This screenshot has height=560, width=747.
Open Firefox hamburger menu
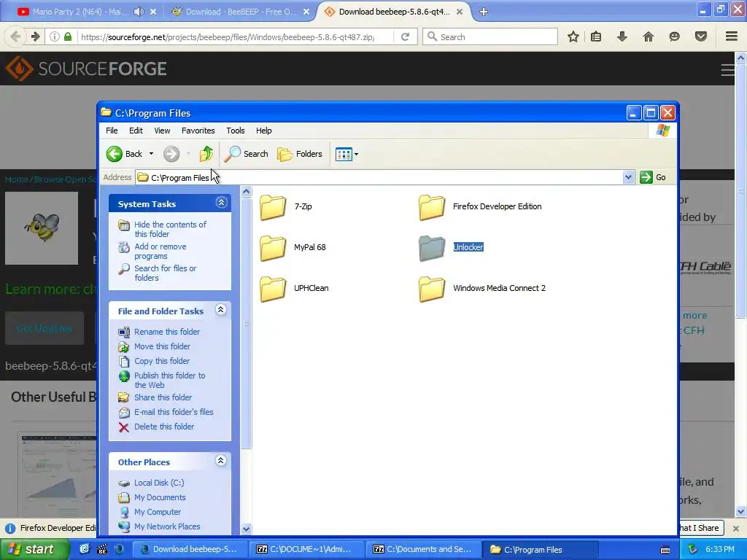[x=732, y=36]
